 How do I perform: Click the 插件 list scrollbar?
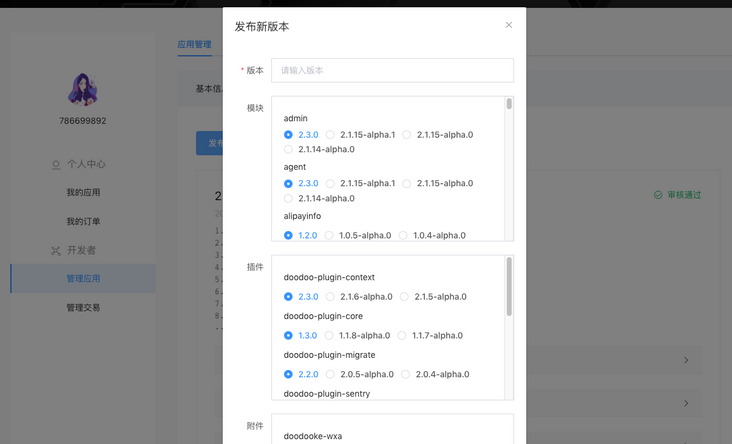[x=509, y=286]
